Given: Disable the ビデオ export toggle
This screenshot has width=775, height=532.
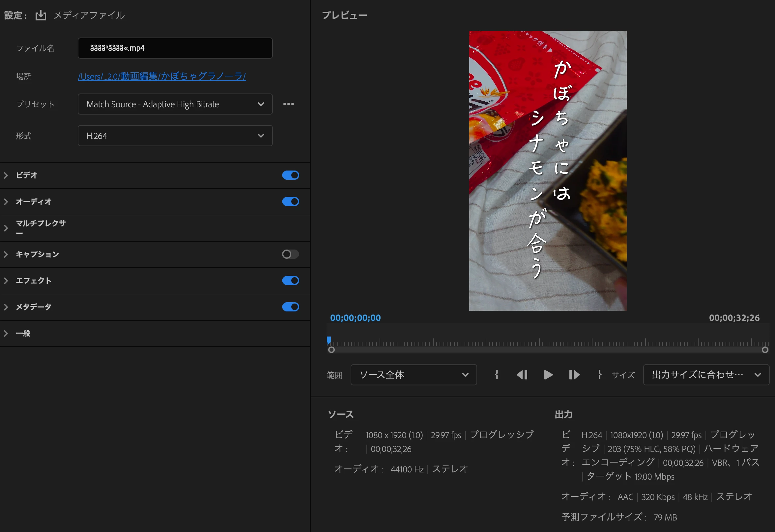Looking at the screenshot, I should click(x=290, y=175).
